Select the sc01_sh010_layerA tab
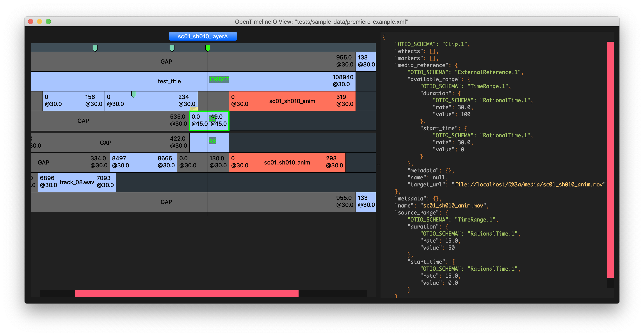This screenshot has height=336, width=644. (203, 36)
